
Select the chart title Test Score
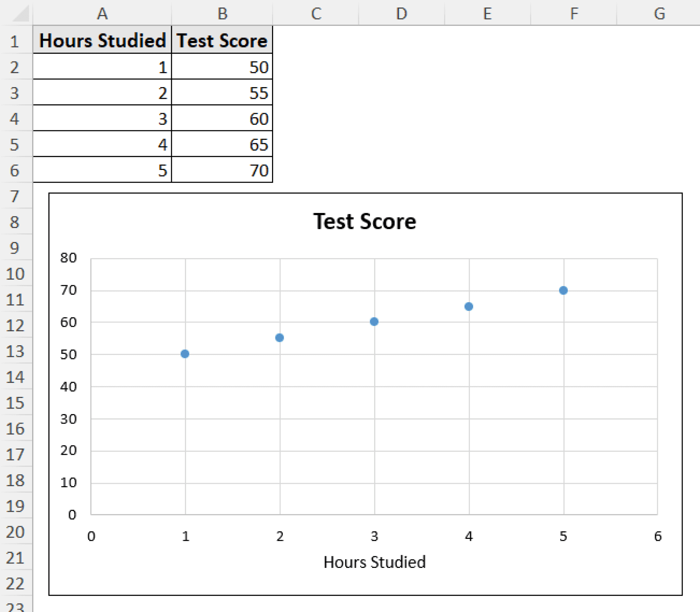point(365,221)
